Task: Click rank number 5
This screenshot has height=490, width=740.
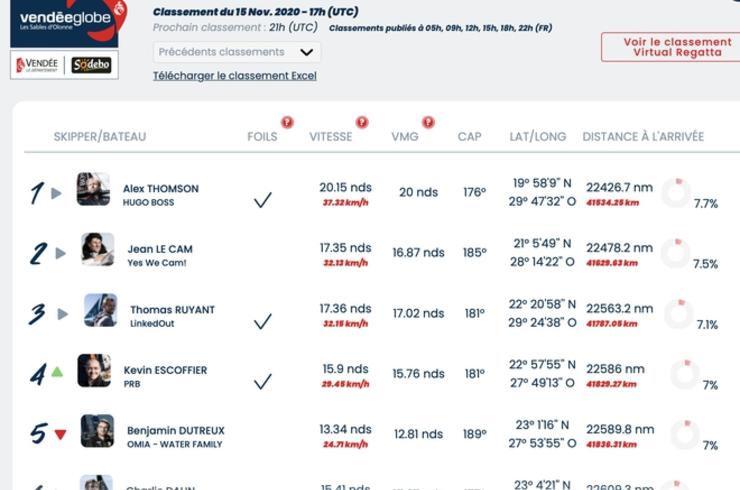Action: (x=39, y=434)
